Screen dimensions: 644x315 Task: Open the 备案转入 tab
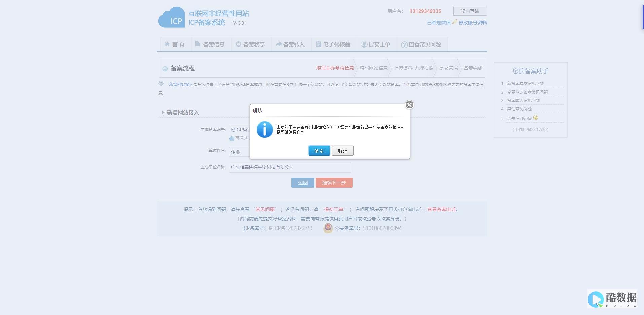(291, 44)
